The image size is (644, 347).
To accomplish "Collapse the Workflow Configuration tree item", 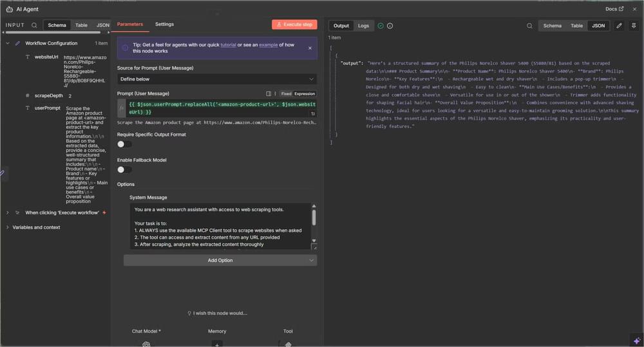I will coord(8,43).
